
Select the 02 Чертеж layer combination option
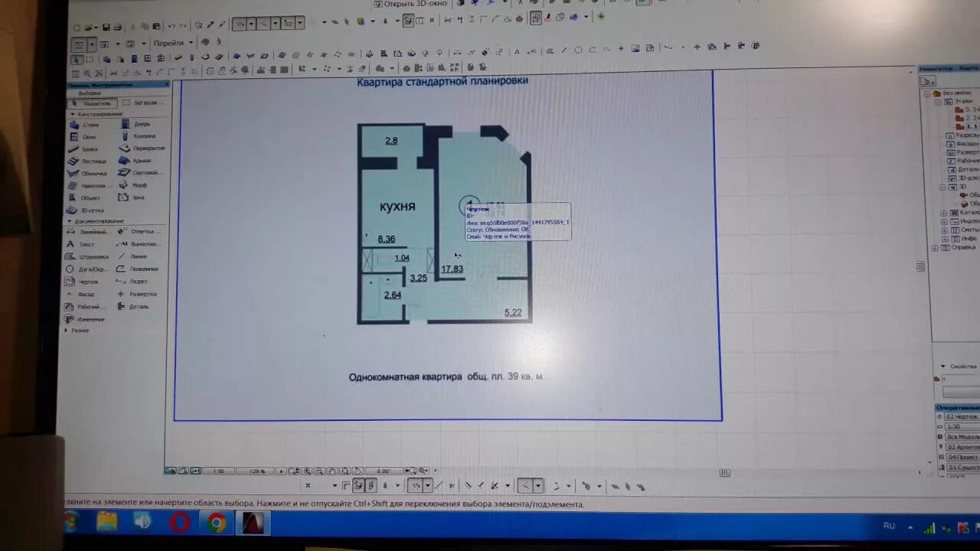coord(963,417)
